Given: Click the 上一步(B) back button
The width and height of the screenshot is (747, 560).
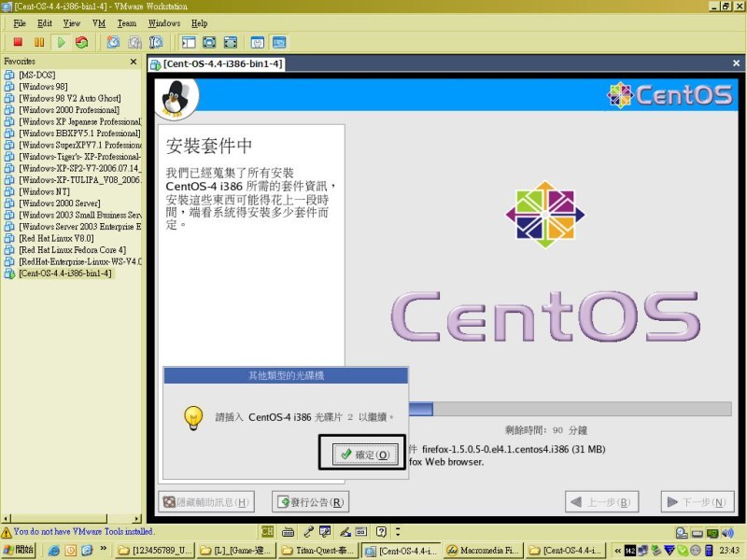Looking at the screenshot, I should pyautogui.click(x=601, y=502).
